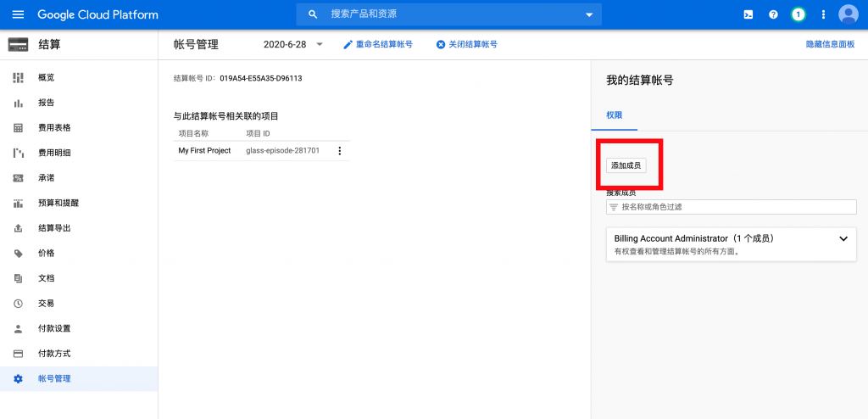This screenshot has height=419, width=868.
Task: Click the 费用表格 table icon
Action: point(19,128)
